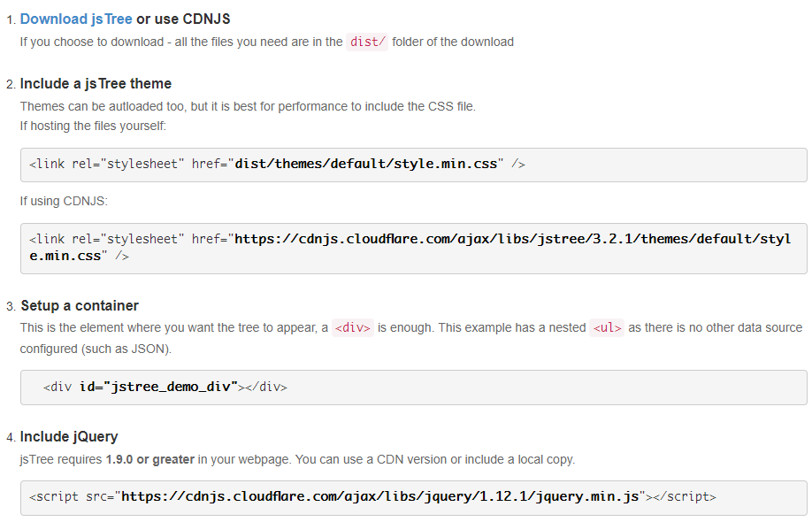Viewport: 812px width, 522px height.
Task: Click the 'Setup a container' heading
Action: [80, 305]
